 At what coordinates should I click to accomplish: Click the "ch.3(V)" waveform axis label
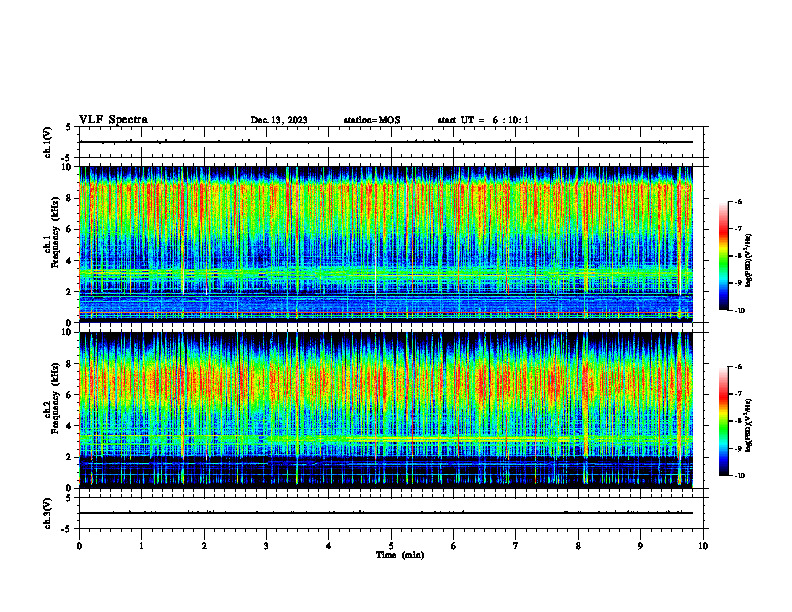(x=47, y=513)
